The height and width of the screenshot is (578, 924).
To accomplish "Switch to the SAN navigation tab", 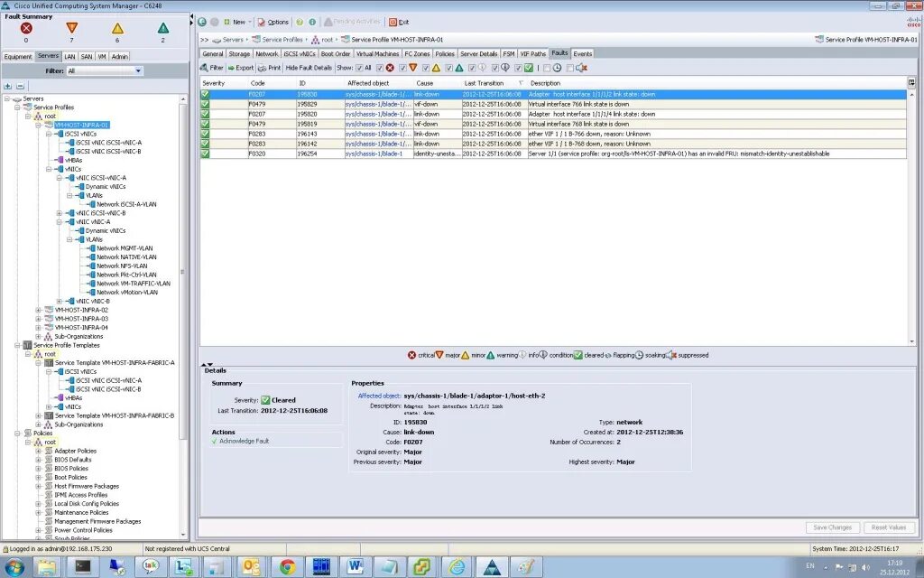I will tap(87, 57).
